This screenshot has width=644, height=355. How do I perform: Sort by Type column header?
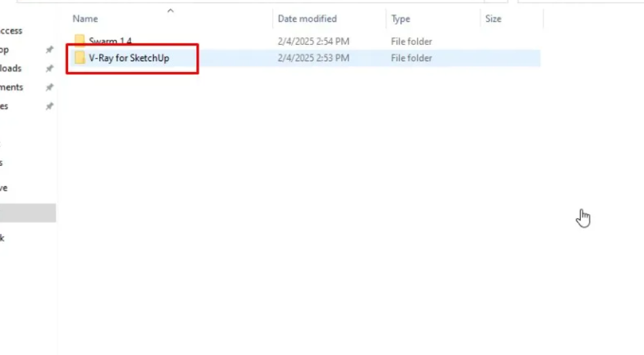point(399,19)
